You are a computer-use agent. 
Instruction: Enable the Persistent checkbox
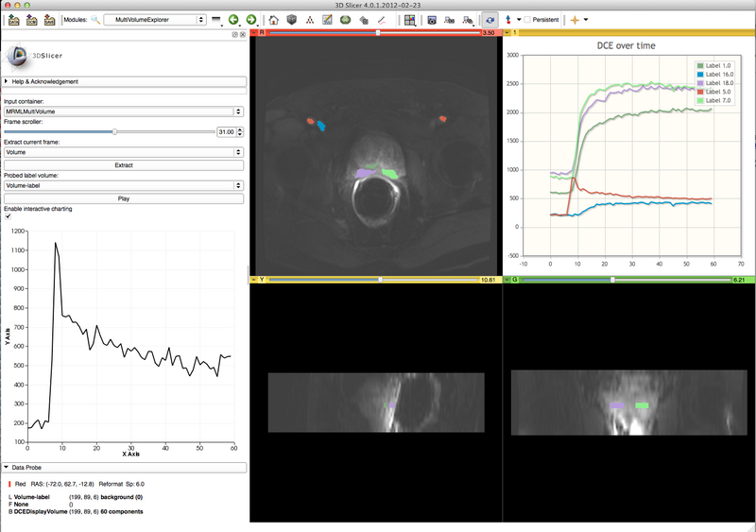527,19
